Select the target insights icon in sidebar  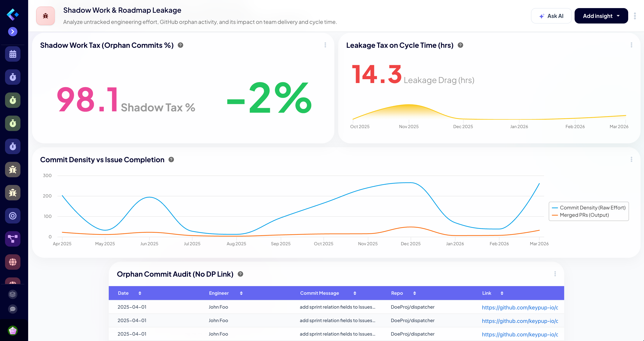(12, 216)
